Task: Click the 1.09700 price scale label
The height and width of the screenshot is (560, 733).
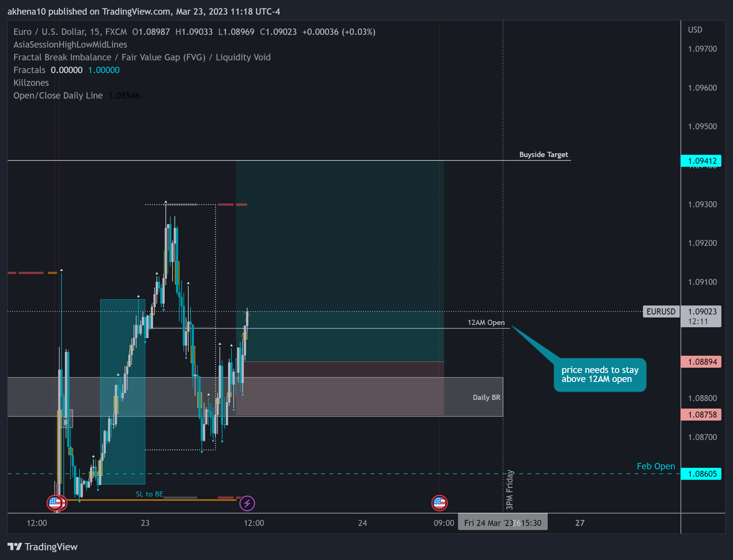Action: coord(702,49)
